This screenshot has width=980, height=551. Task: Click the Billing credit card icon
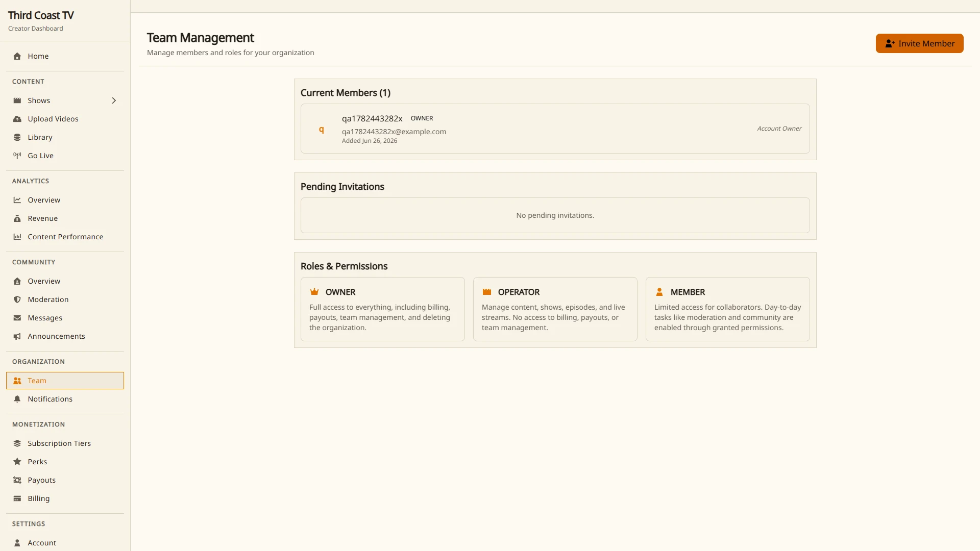[17, 498]
